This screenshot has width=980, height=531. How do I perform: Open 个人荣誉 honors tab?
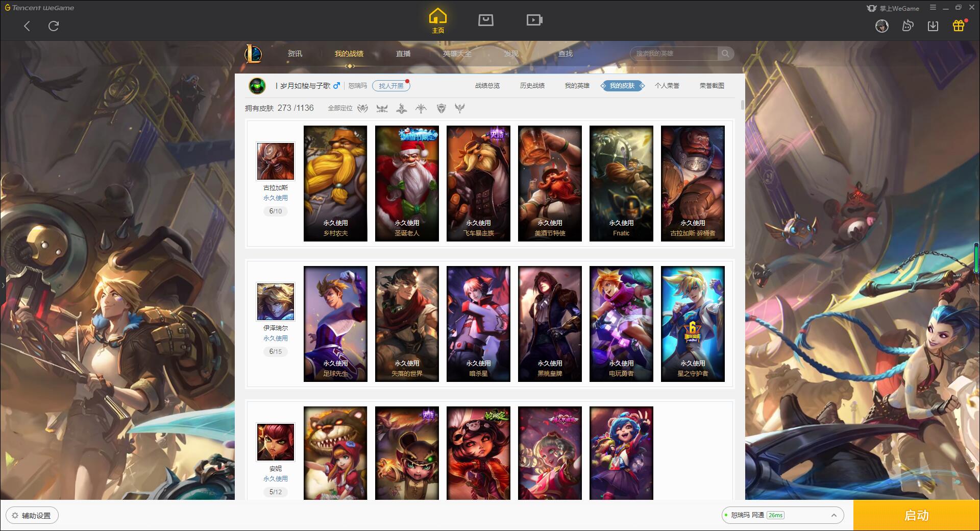pos(667,86)
